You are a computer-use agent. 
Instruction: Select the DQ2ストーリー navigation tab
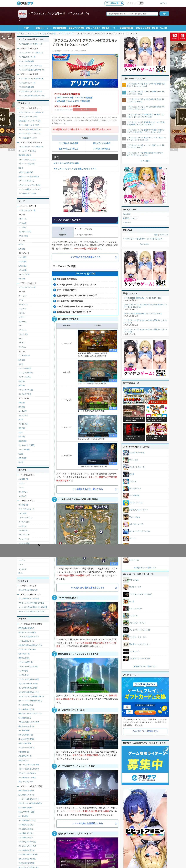(110, 28)
